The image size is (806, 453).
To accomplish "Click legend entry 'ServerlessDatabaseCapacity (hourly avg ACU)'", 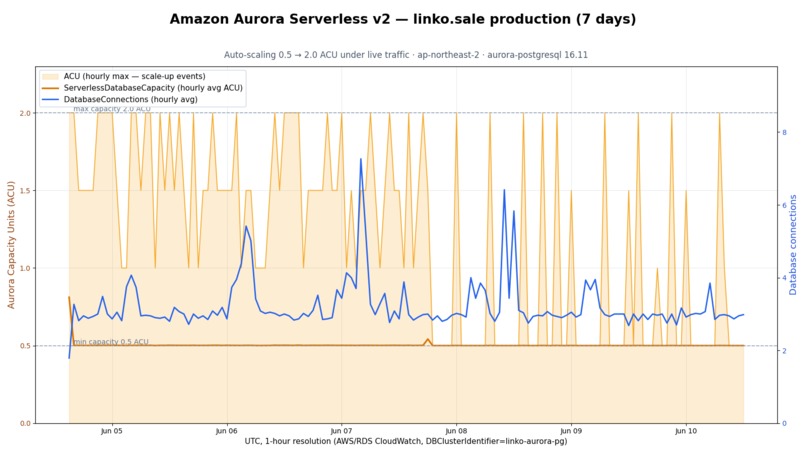I will click(153, 88).
